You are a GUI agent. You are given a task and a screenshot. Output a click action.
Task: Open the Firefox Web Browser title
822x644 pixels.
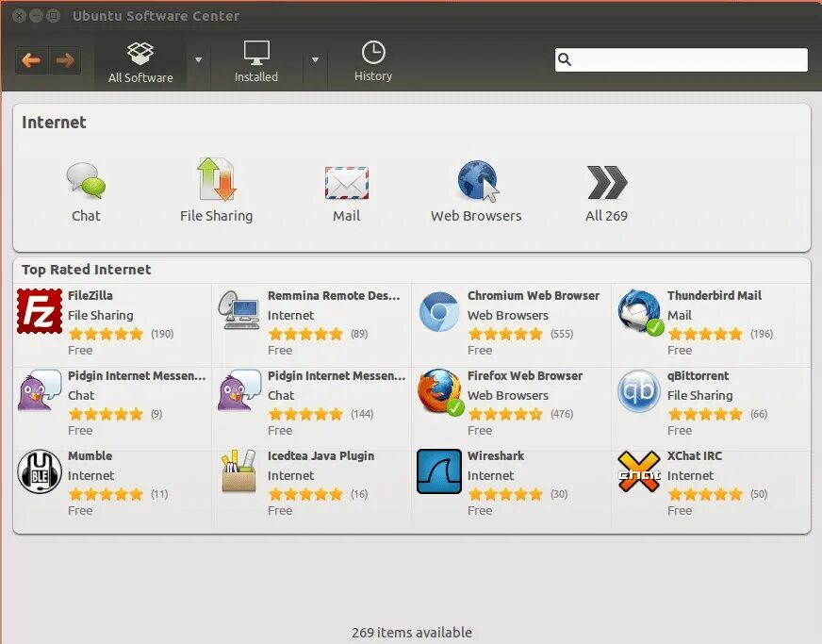point(525,376)
